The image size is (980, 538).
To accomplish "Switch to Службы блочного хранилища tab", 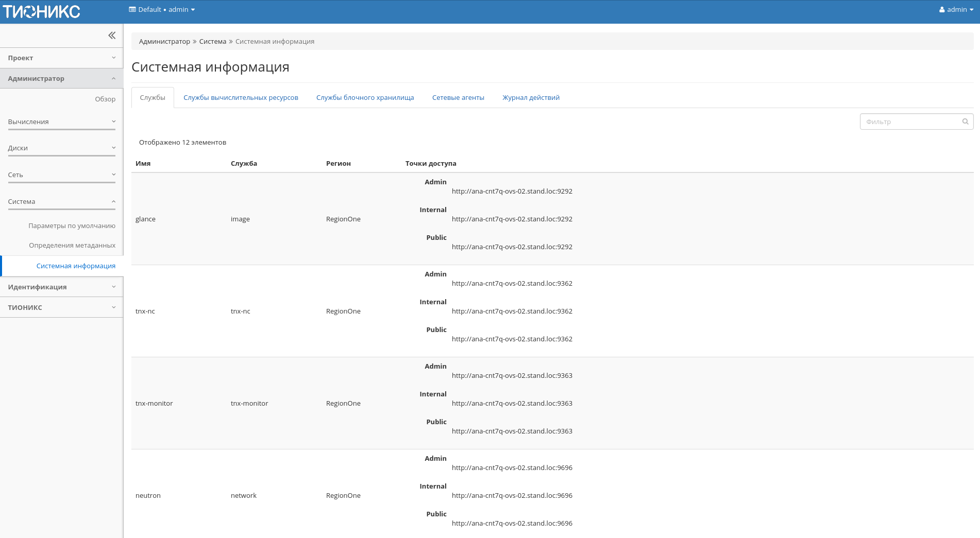I will pos(365,98).
